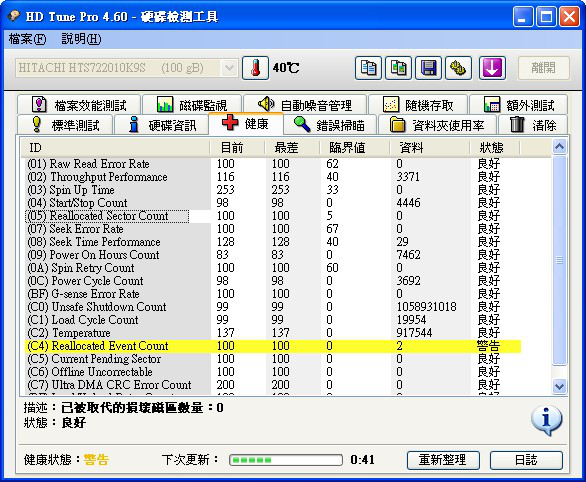586x482 pixels.
Task: Select the (C2) Temperature row
Action: [x=273, y=333]
